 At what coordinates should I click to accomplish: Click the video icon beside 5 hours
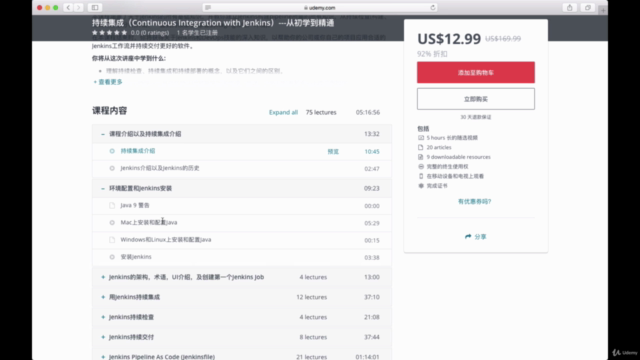[421, 138]
